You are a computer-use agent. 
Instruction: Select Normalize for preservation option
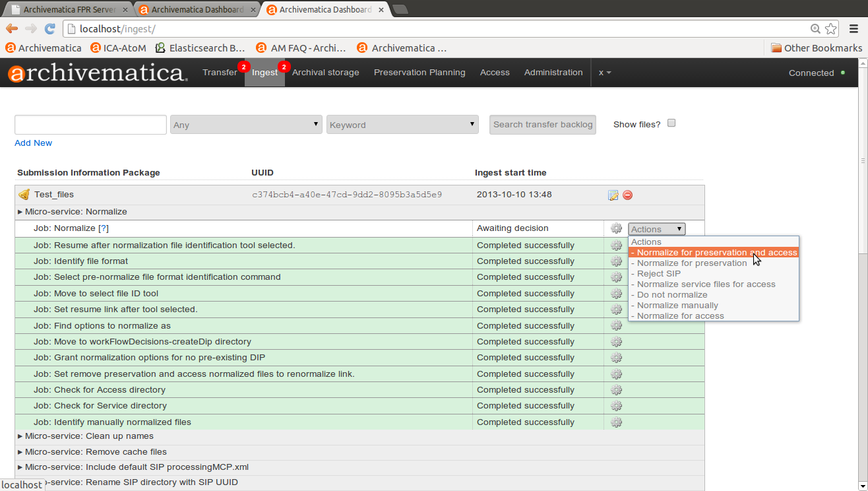(691, 263)
